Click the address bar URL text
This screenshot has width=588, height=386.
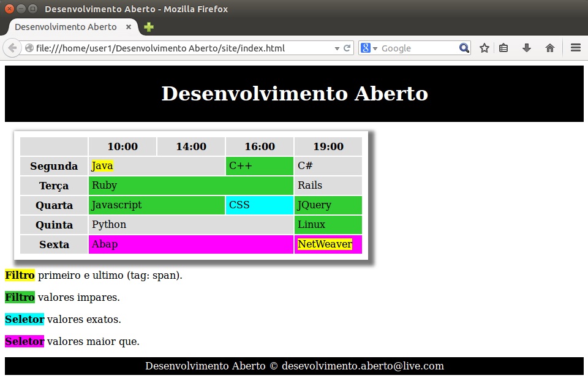pyautogui.click(x=160, y=48)
